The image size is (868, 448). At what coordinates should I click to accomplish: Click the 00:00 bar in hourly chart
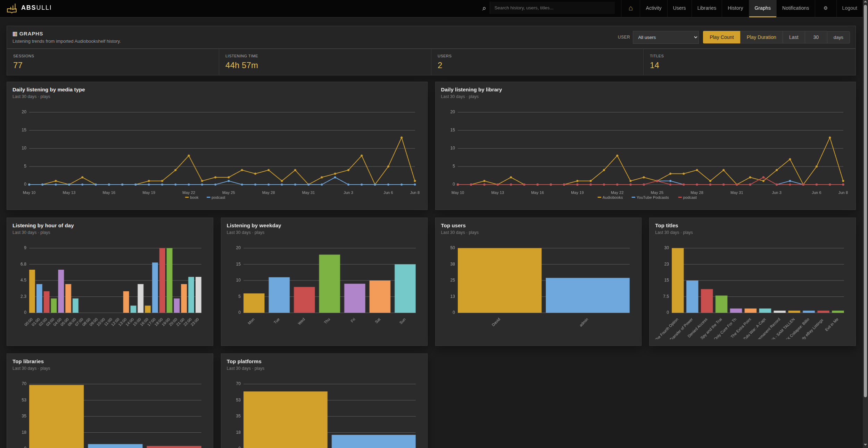pos(32,291)
